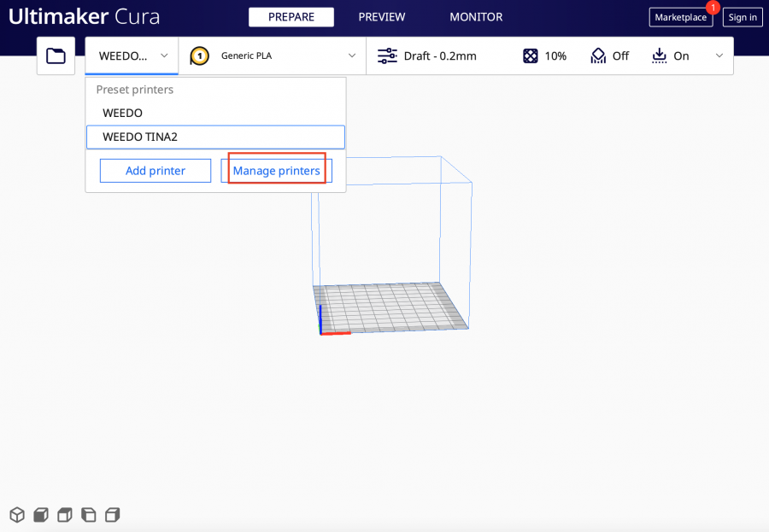Select the WEEDO preset printer
Screen dimensions: 769x532
click(x=216, y=114)
